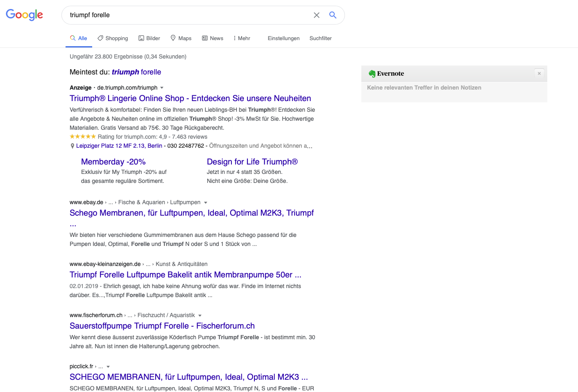Switch to the Bilder tab
Viewport: 578px width, 392px height.
(149, 38)
